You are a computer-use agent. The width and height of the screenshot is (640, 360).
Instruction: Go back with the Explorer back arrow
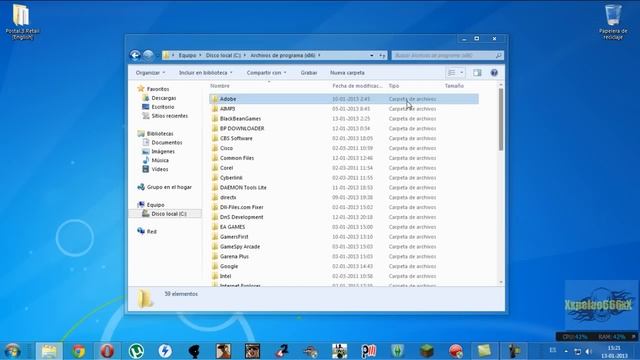point(135,55)
